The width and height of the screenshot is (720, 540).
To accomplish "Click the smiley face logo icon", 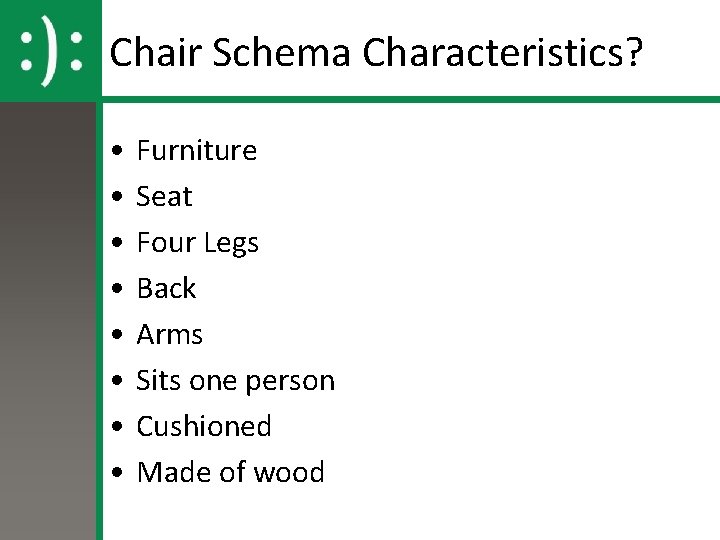I will pyautogui.click(x=51, y=51).
